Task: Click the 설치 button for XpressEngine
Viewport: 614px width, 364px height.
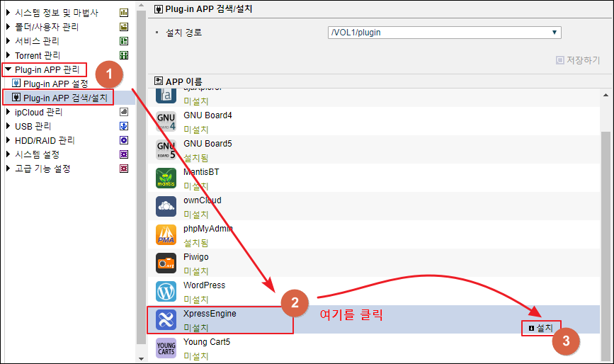Action: [541, 328]
